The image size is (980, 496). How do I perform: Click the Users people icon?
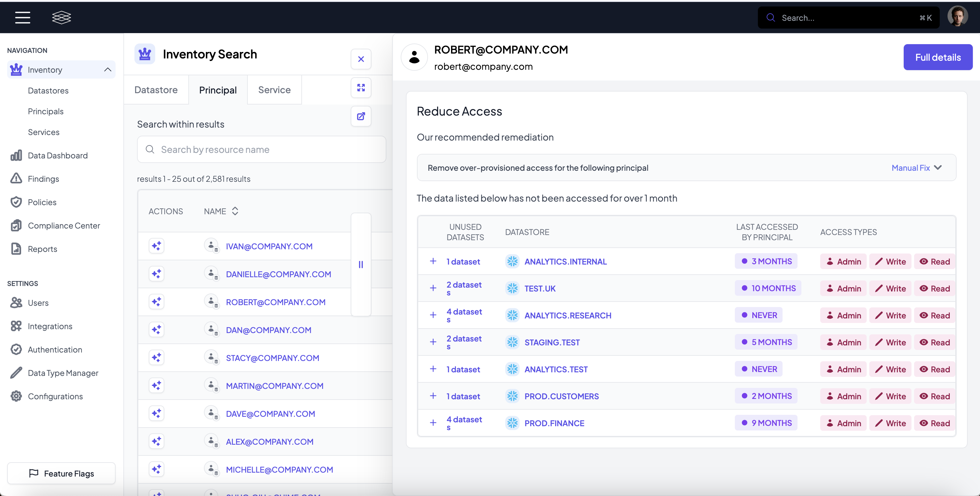16,303
